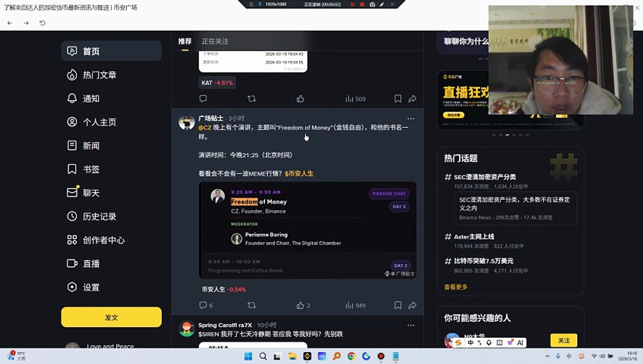Screen dimensions: 643x364
Task: Open the recorder toolbar menu icon
Action: click(251, 4)
